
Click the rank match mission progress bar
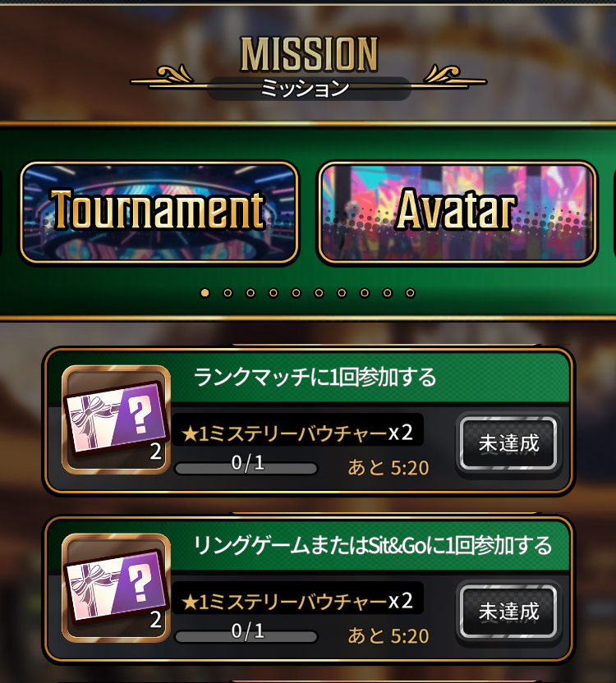(246, 468)
